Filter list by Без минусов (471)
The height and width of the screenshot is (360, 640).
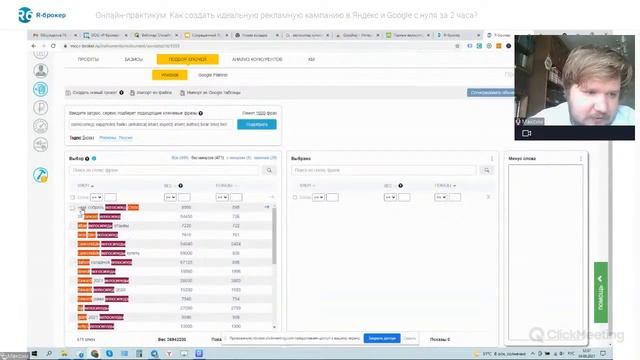click(207, 158)
